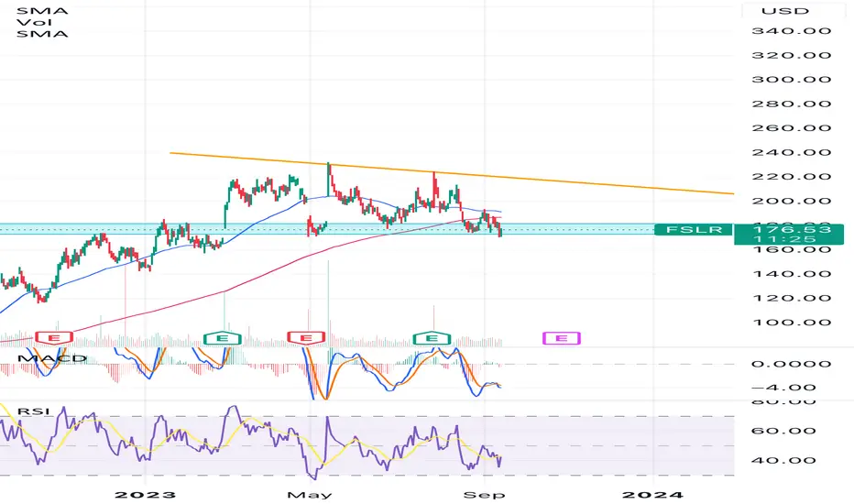Click the red earnings E marker near May

(x=306, y=338)
